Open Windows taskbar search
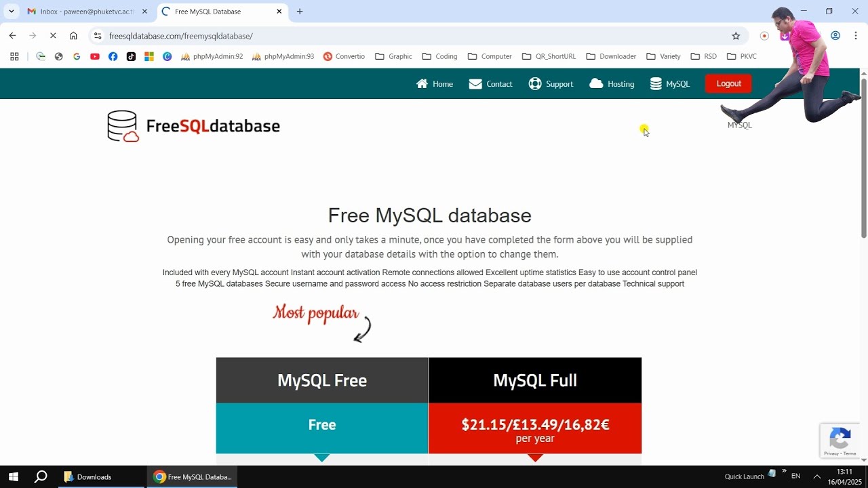 [x=41, y=476]
